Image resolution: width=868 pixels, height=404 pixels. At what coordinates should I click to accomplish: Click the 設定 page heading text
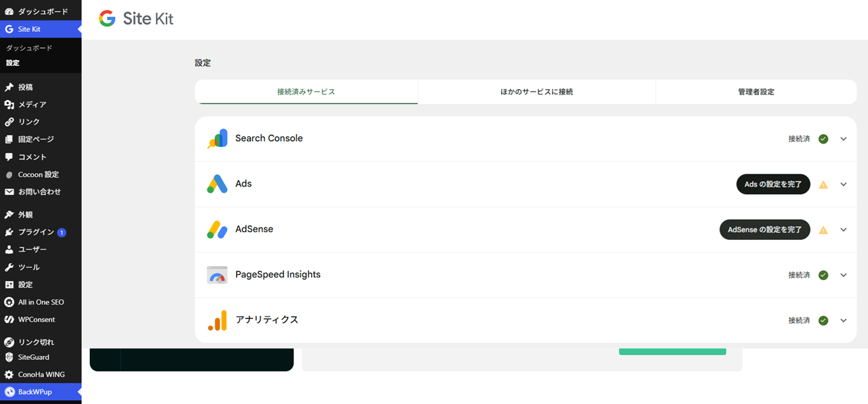point(203,63)
